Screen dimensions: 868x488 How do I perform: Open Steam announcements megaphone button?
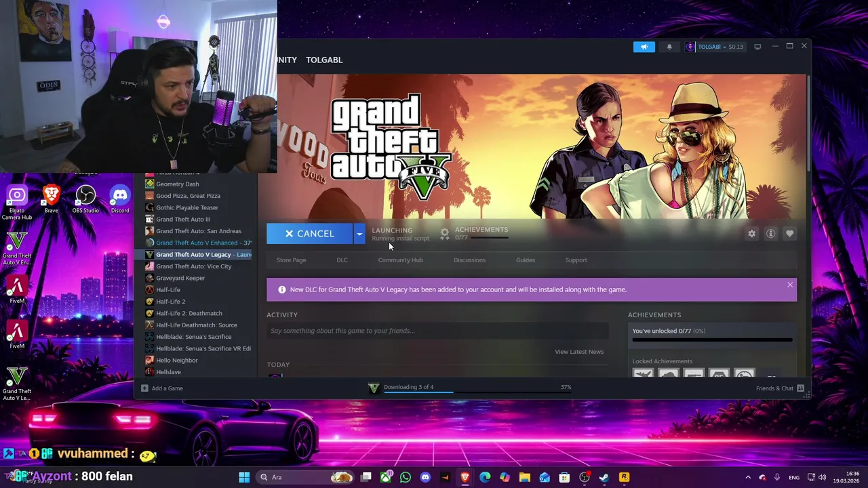point(644,47)
